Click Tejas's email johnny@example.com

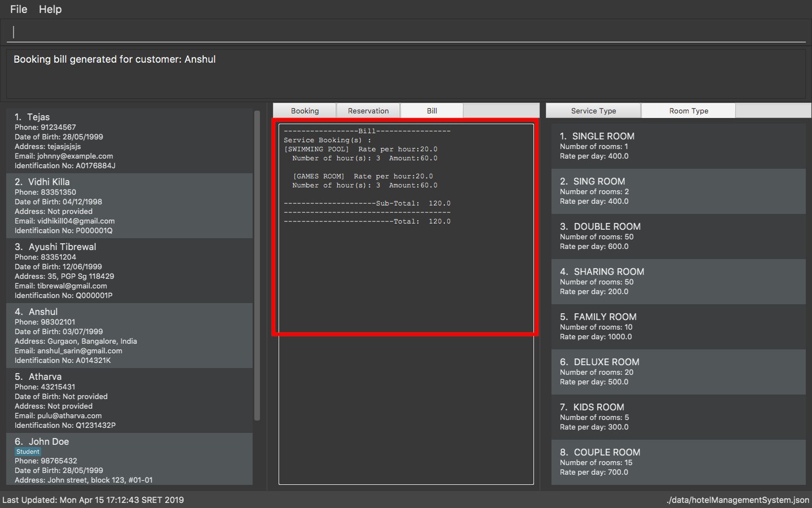pyautogui.click(x=64, y=156)
